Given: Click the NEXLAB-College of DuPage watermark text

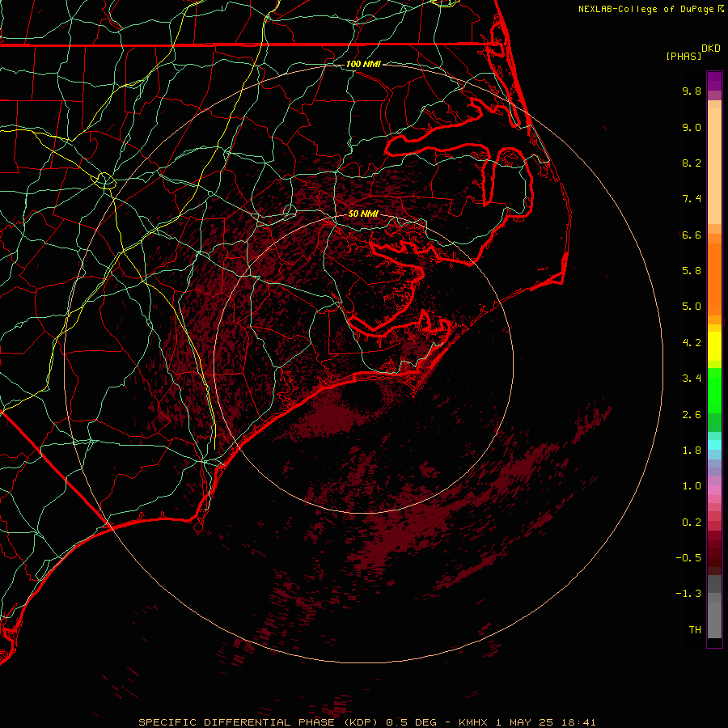Looking at the screenshot, I should tap(645, 9).
